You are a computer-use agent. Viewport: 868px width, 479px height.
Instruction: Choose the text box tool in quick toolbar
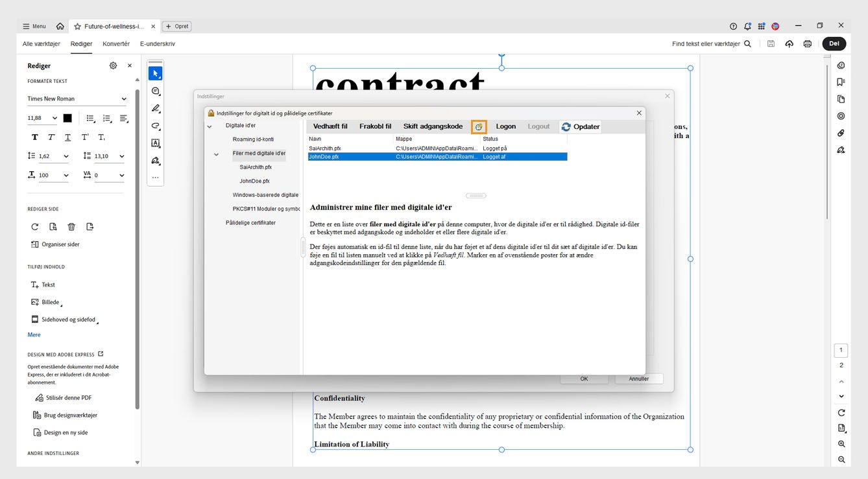[x=156, y=143]
